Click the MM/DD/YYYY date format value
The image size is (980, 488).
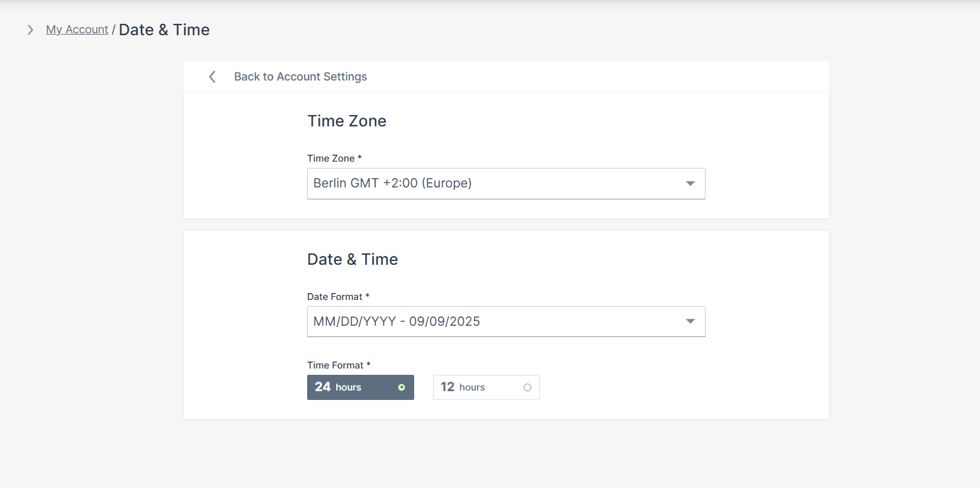[397, 321]
